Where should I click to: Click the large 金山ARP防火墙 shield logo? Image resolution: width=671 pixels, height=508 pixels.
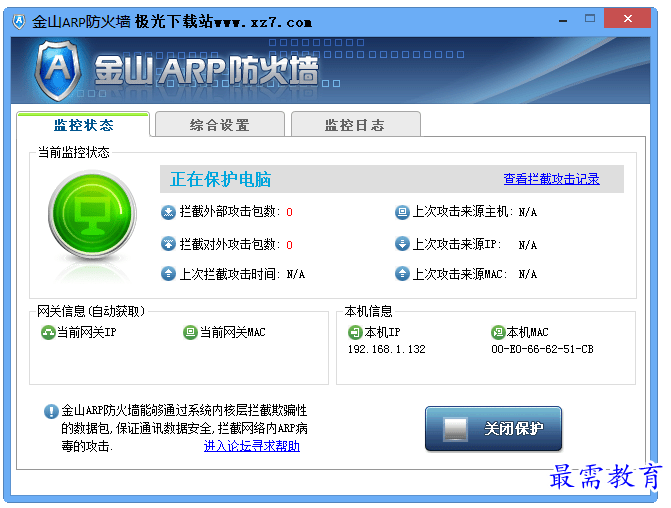point(58,71)
